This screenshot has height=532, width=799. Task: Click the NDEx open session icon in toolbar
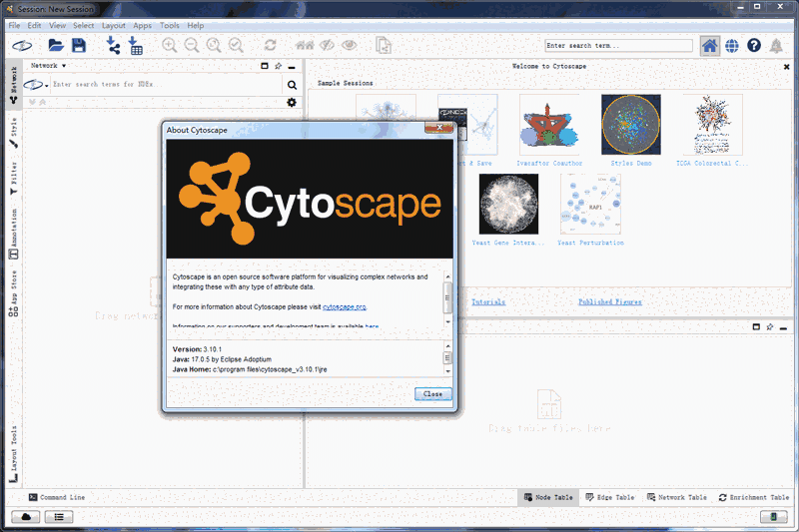point(22,46)
